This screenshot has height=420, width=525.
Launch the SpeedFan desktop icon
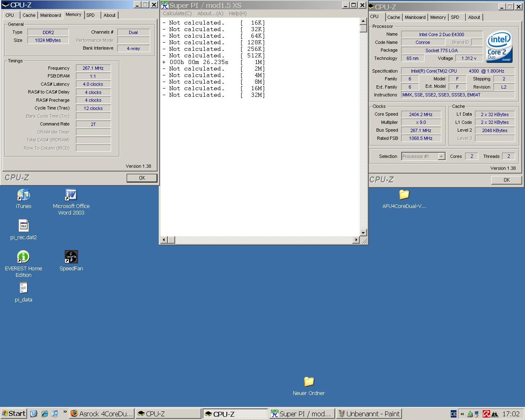point(71,257)
